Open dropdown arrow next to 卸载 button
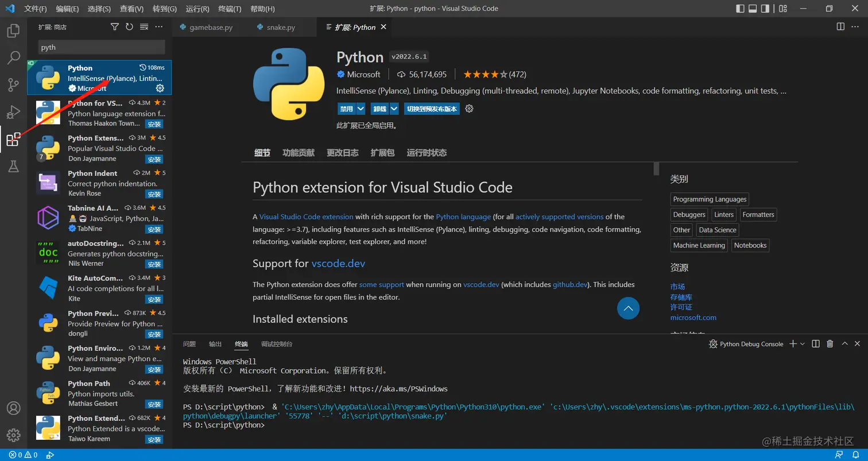 point(394,109)
